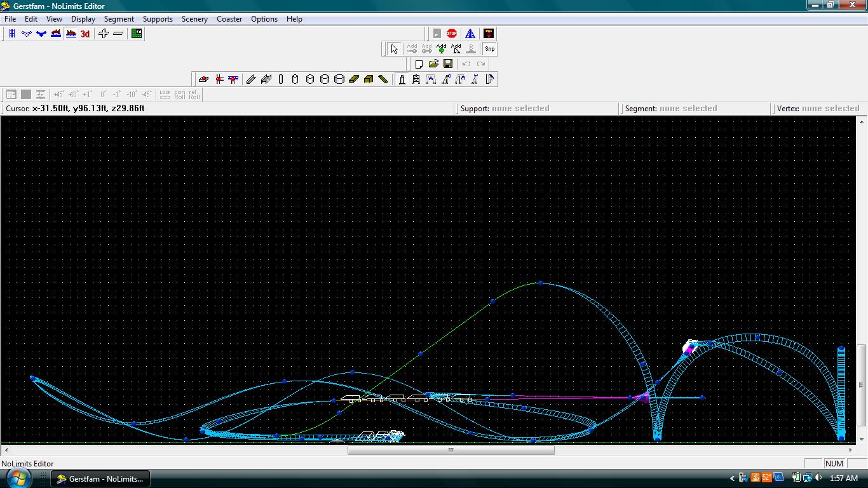868x488 pixels.
Task: Click the rel Roll button
Action: pos(194,95)
